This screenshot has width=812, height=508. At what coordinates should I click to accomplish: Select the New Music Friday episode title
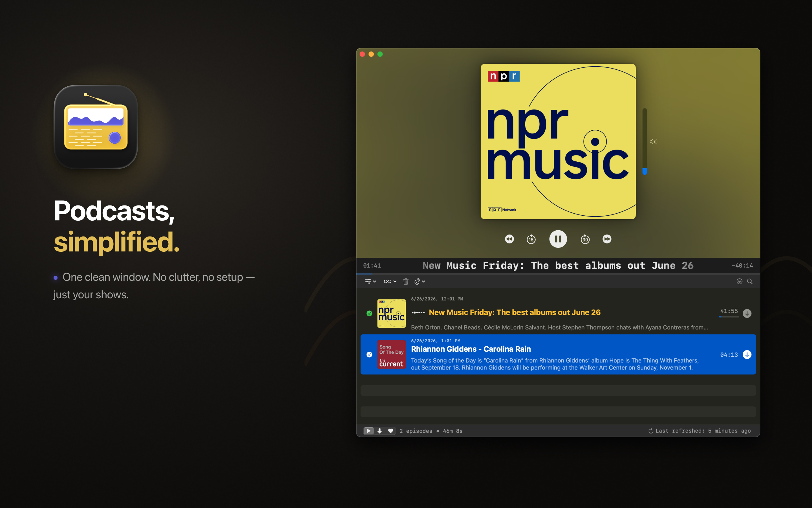514,312
